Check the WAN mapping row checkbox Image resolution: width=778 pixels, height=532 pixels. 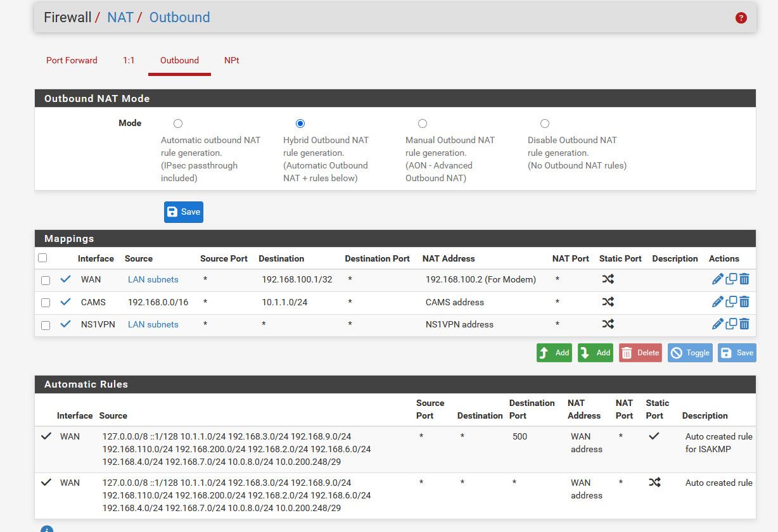click(46, 281)
